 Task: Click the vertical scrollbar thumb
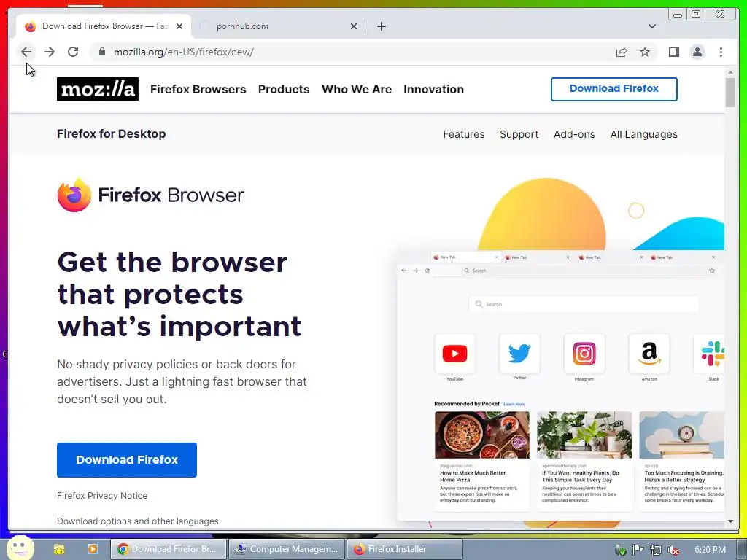(x=731, y=93)
